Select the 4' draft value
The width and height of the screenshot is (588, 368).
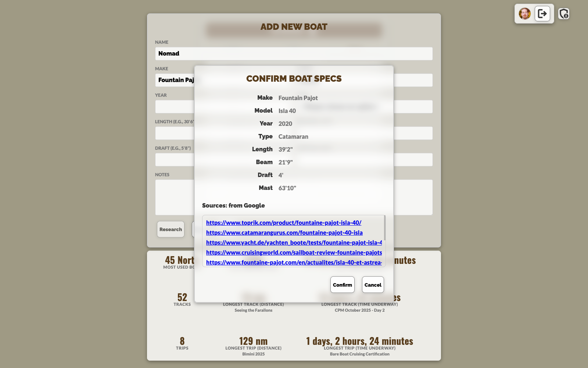click(281, 175)
